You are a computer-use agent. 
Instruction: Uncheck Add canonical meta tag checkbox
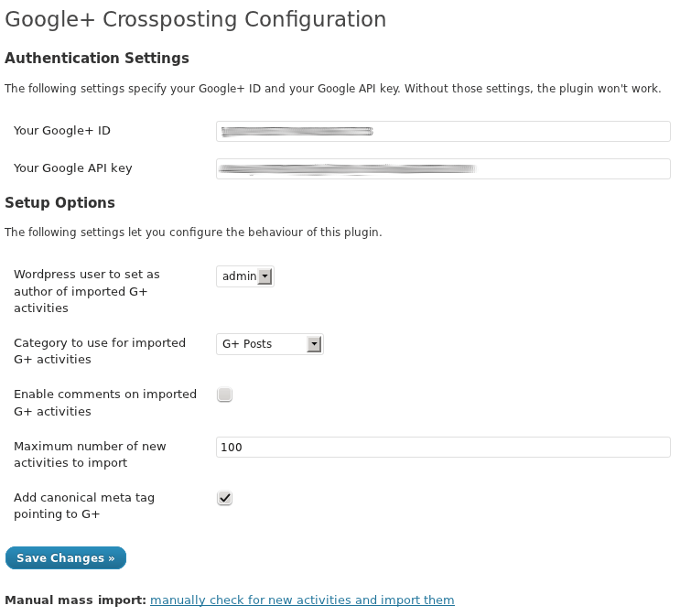(224, 498)
